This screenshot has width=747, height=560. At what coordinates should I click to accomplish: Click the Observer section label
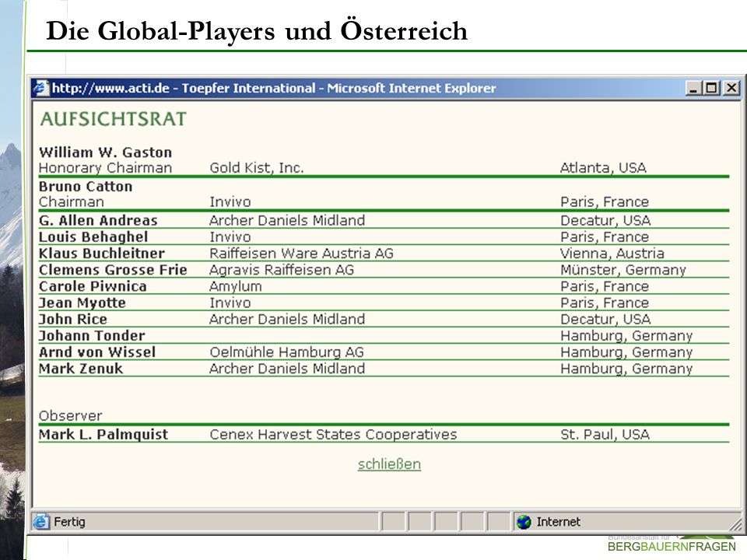tap(71, 415)
